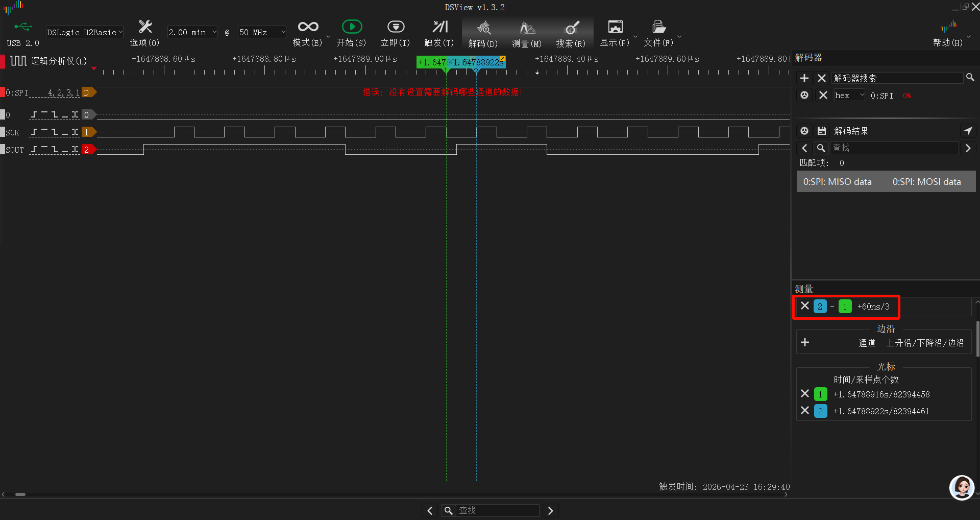Open the DSLogic U2Basic device dropdown

coord(84,32)
